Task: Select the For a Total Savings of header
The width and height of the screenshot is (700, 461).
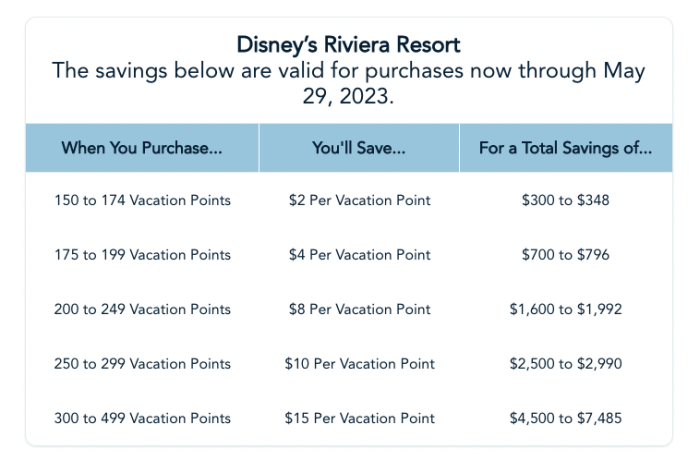Action: tap(565, 148)
